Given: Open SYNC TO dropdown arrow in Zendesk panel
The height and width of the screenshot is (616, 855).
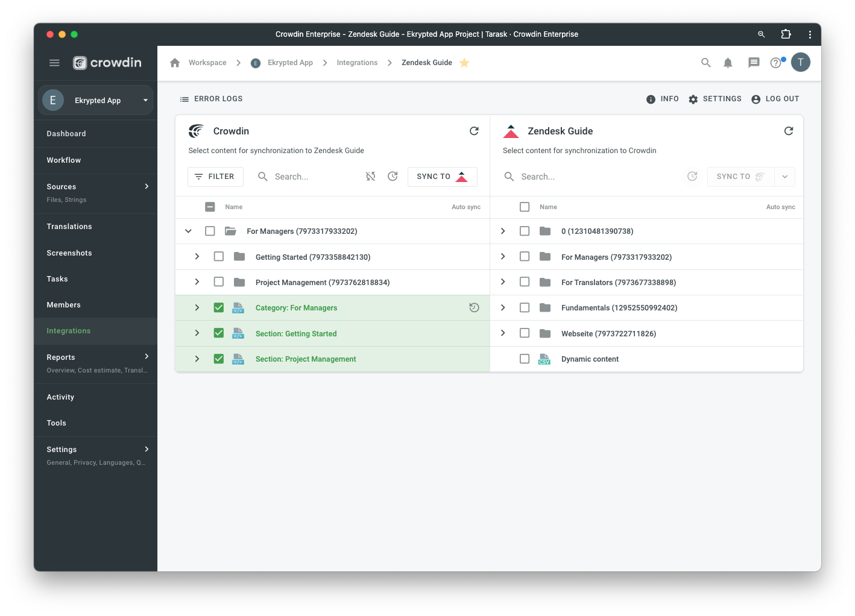Looking at the screenshot, I should pos(784,177).
